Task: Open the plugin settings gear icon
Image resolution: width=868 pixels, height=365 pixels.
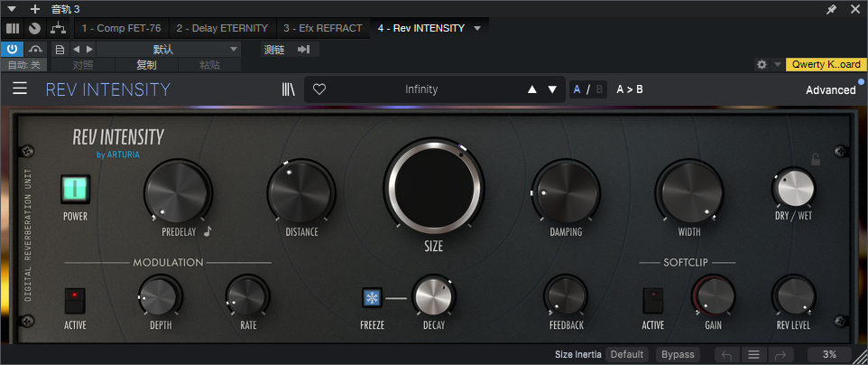Action: click(x=762, y=64)
